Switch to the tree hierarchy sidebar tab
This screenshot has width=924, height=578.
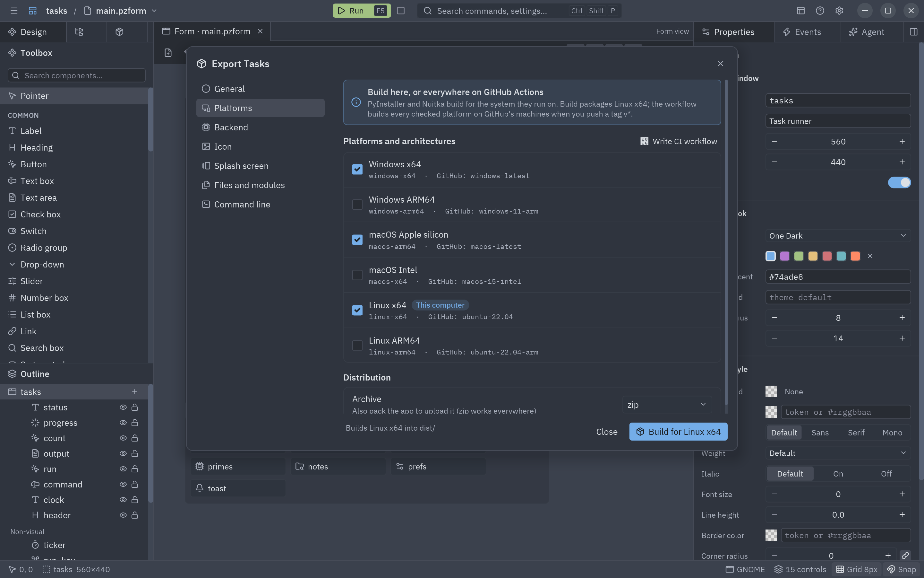click(79, 32)
